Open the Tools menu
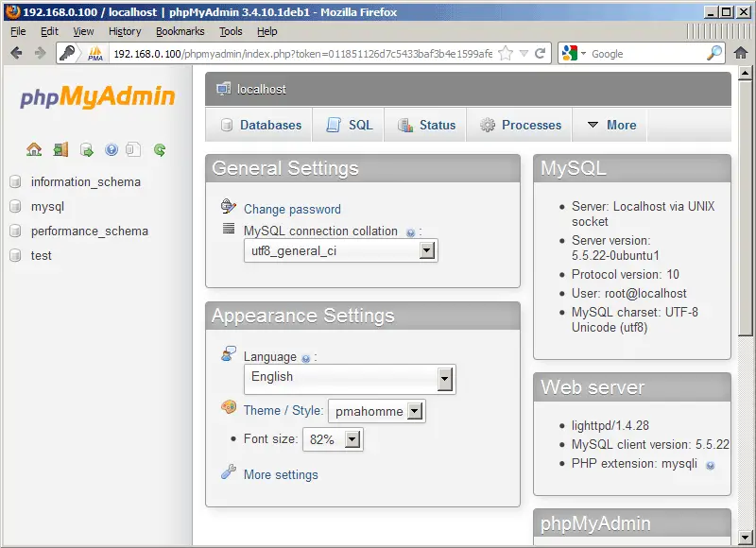Viewport: 756px width, 548px height. point(231,31)
